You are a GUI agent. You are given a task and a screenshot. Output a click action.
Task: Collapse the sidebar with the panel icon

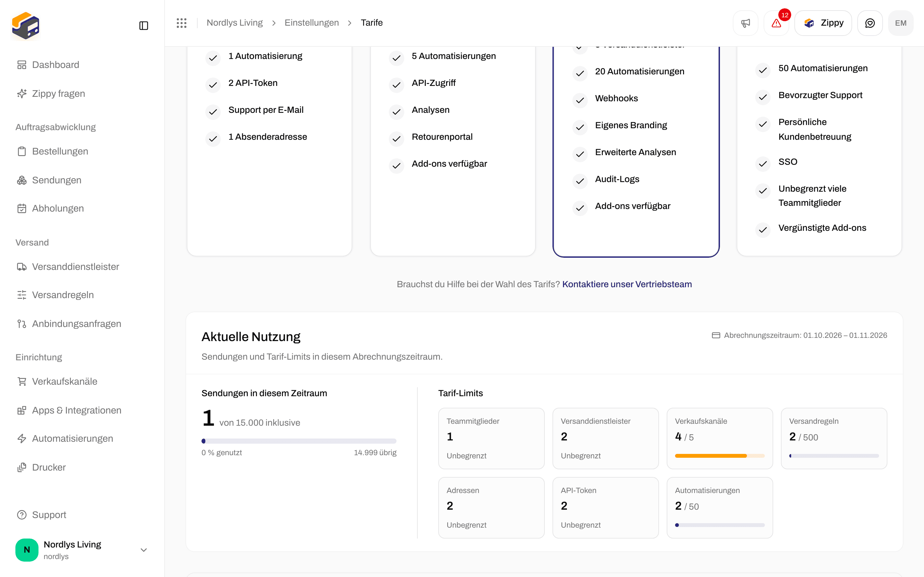(143, 26)
